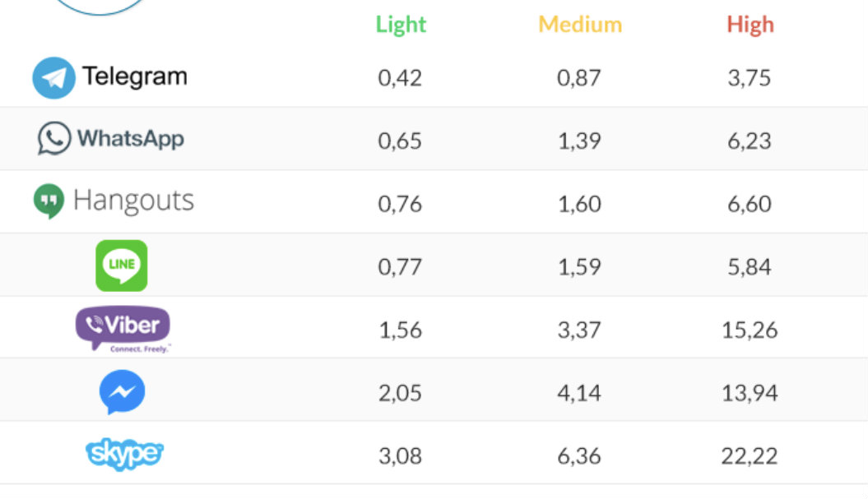Select WhatsApp's High value 6,23
868x499 pixels.
tap(749, 141)
